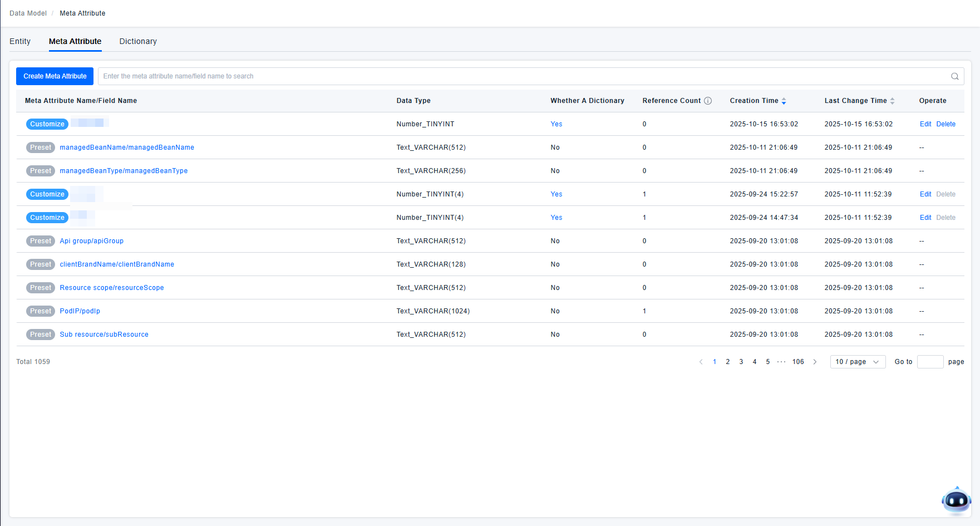Open PodIP/podIp attribute link
Image resolution: width=980 pixels, height=526 pixels.
[x=80, y=311]
